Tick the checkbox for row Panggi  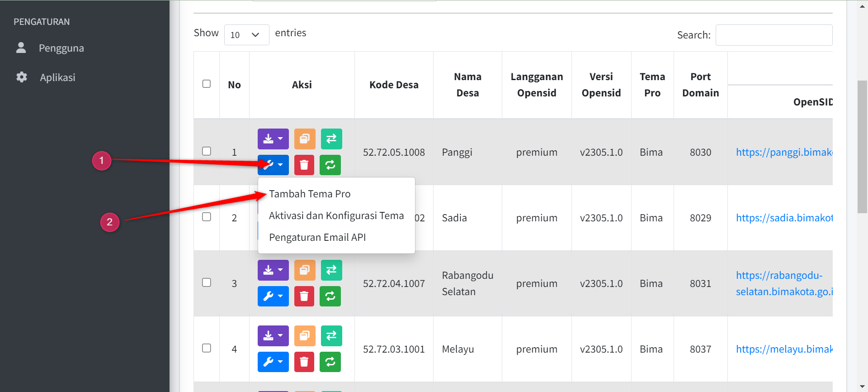coord(207,151)
